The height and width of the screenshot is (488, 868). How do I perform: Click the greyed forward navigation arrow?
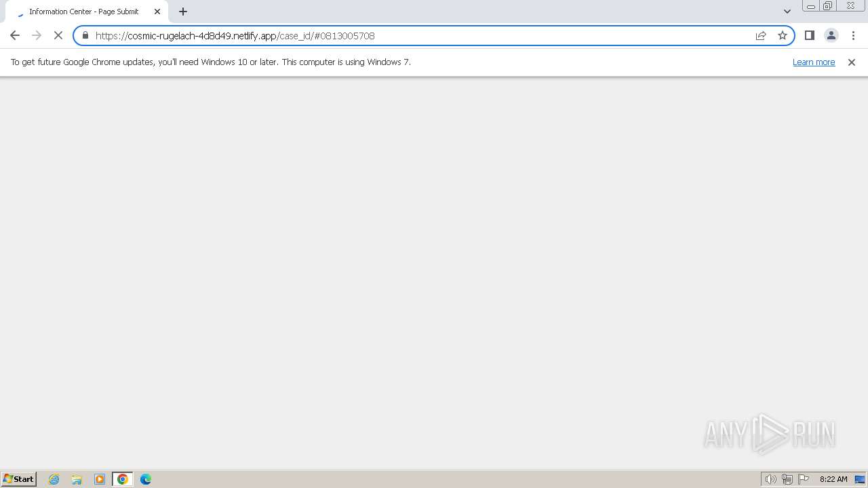[x=37, y=35]
